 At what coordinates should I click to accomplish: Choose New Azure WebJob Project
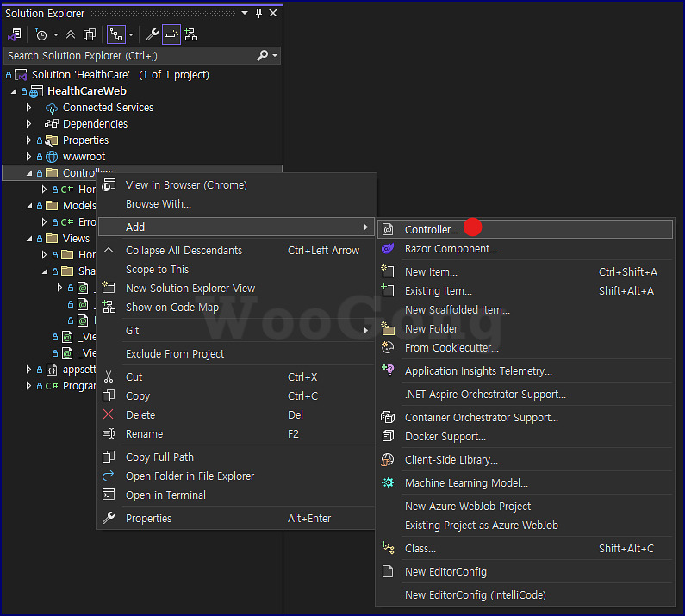click(x=525, y=507)
